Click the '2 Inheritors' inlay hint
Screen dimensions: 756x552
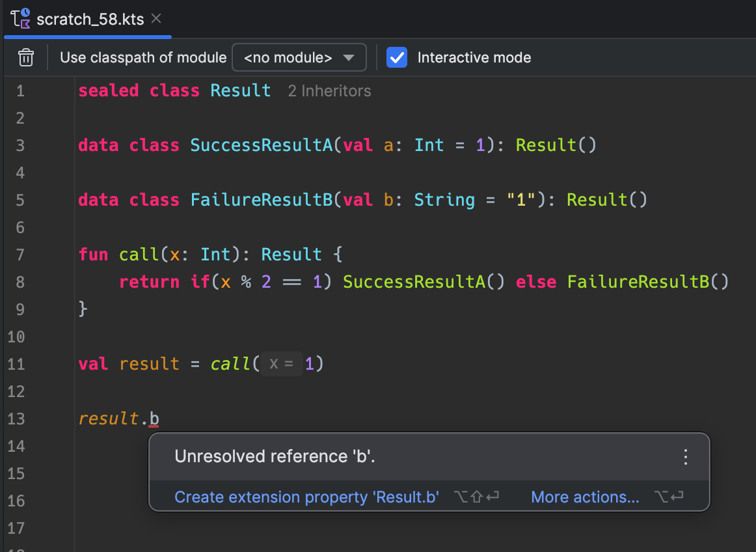tap(329, 91)
